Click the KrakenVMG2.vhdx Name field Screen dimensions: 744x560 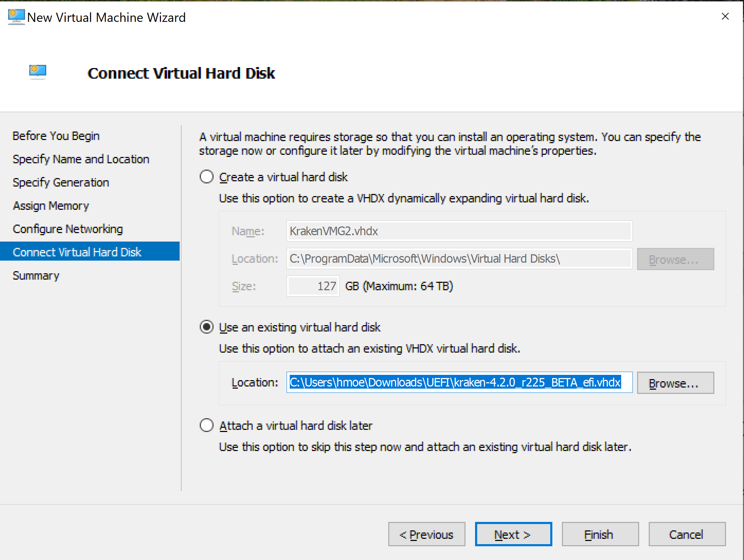pyautogui.click(x=459, y=231)
